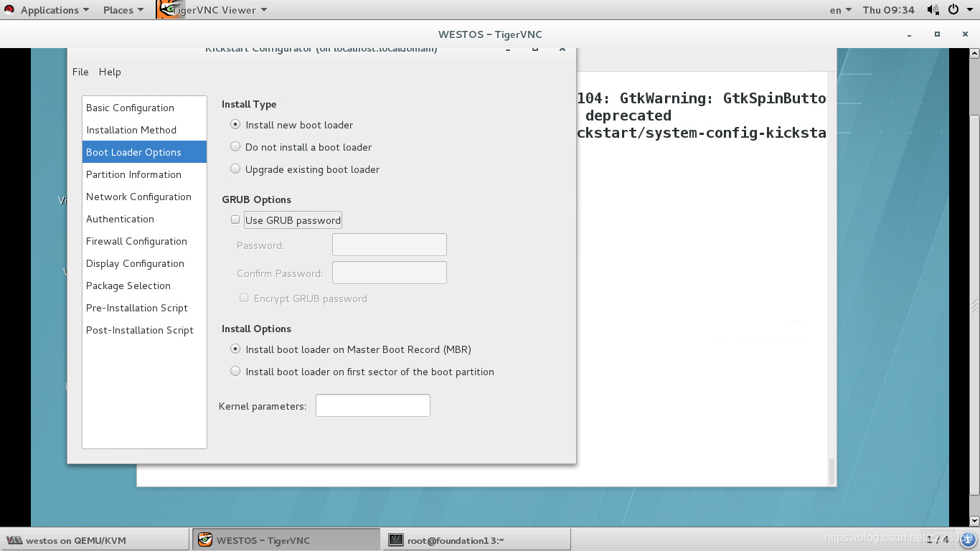Click the volume speaker icon

coord(933,10)
